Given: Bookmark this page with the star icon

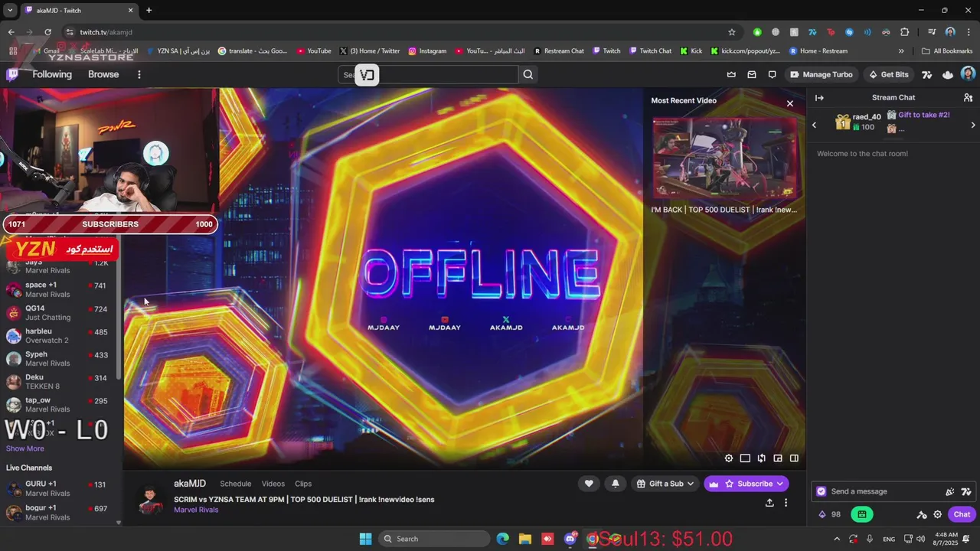Looking at the screenshot, I should click(732, 32).
